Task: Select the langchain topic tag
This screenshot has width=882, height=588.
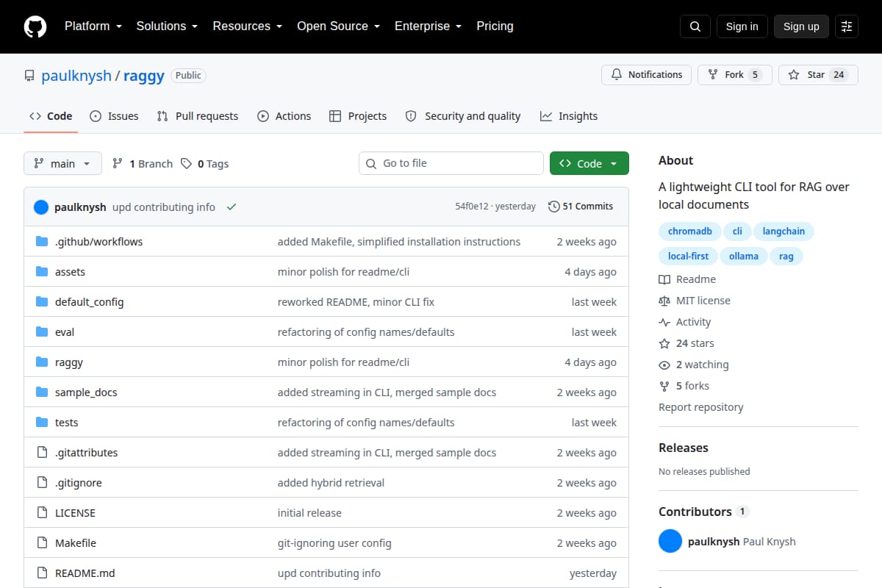Action: tap(784, 232)
